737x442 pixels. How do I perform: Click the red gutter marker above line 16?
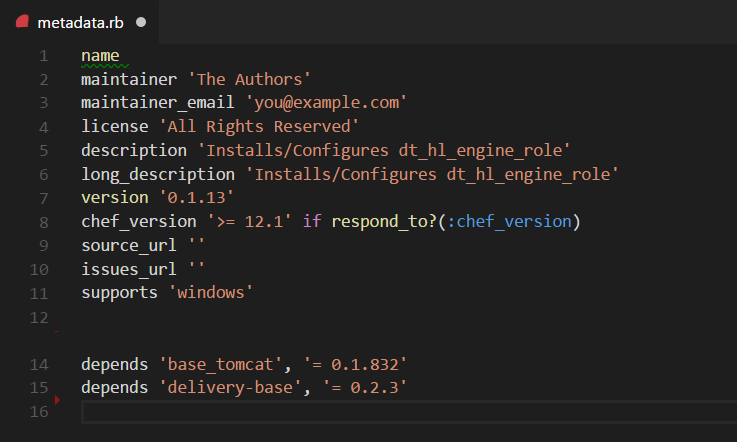[x=57, y=400]
